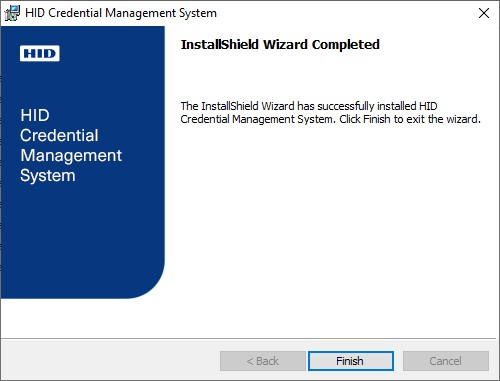Screen dimensions: 500x381
Task: Click the horizontal separator line above the buttons
Action: coord(248,339)
